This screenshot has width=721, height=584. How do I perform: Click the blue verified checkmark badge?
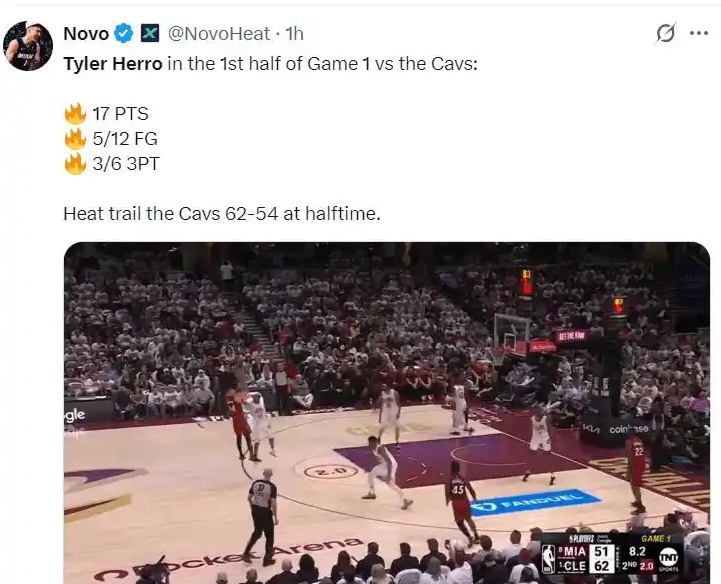coord(123,34)
